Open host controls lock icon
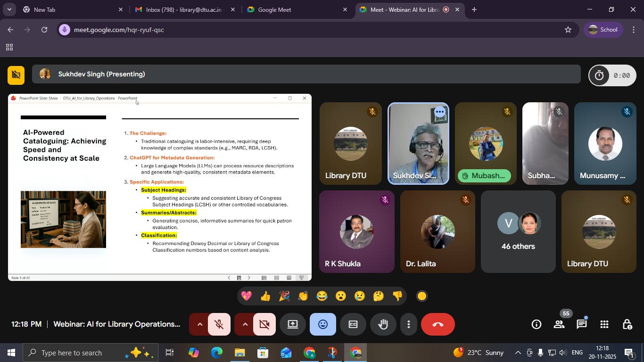Viewport: 644px width, 362px height. [627, 324]
